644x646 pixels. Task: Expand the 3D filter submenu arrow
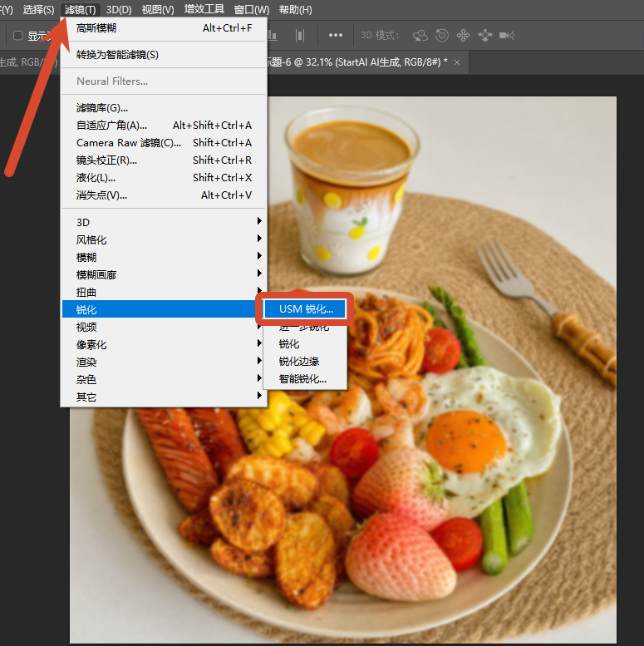tap(259, 221)
